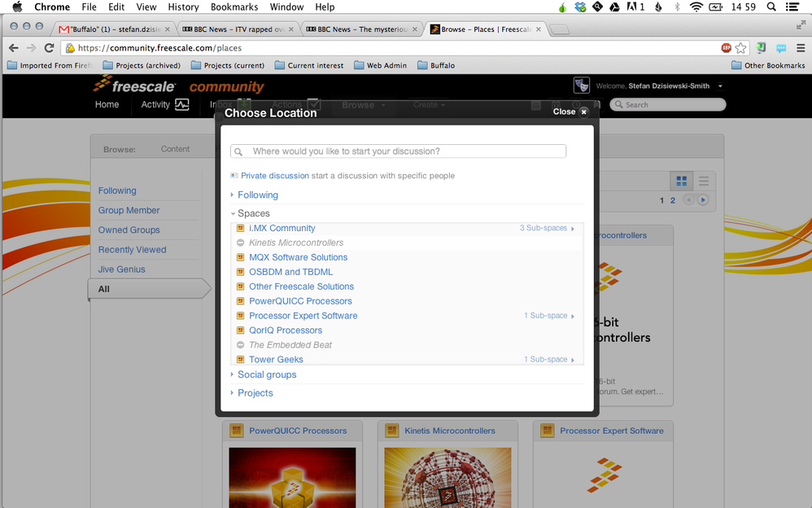Switch to list details view
The image size is (812, 508).
(x=703, y=181)
